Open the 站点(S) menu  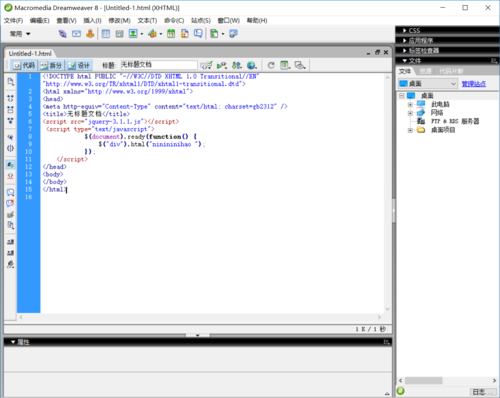click(x=201, y=21)
